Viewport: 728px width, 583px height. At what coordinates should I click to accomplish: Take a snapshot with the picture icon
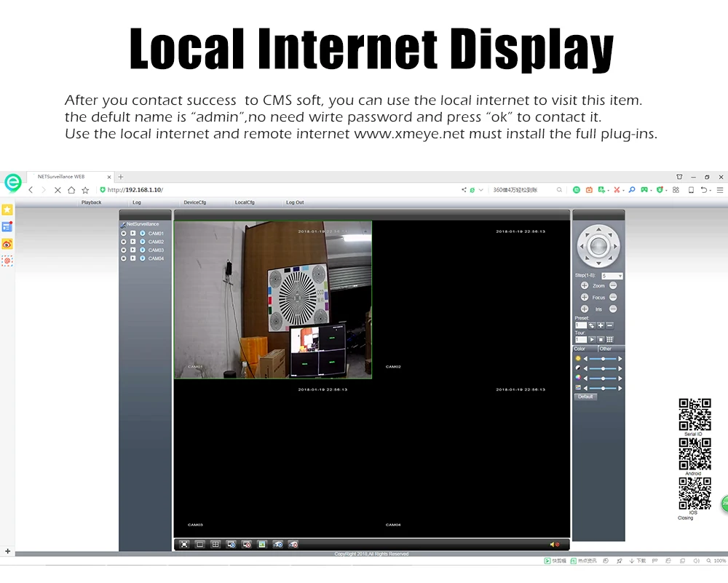pos(262,544)
